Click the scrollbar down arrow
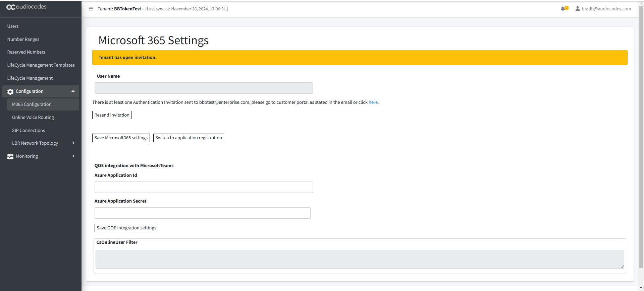This screenshot has width=644, height=291. (641, 288)
